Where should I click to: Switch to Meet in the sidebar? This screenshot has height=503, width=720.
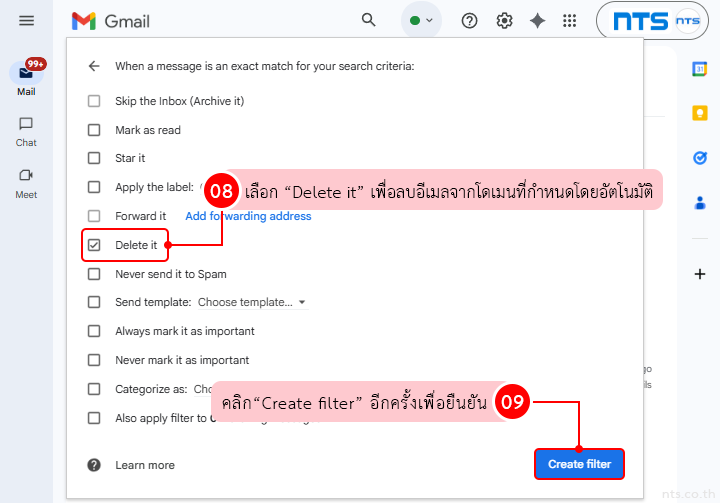[x=26, y=184]
